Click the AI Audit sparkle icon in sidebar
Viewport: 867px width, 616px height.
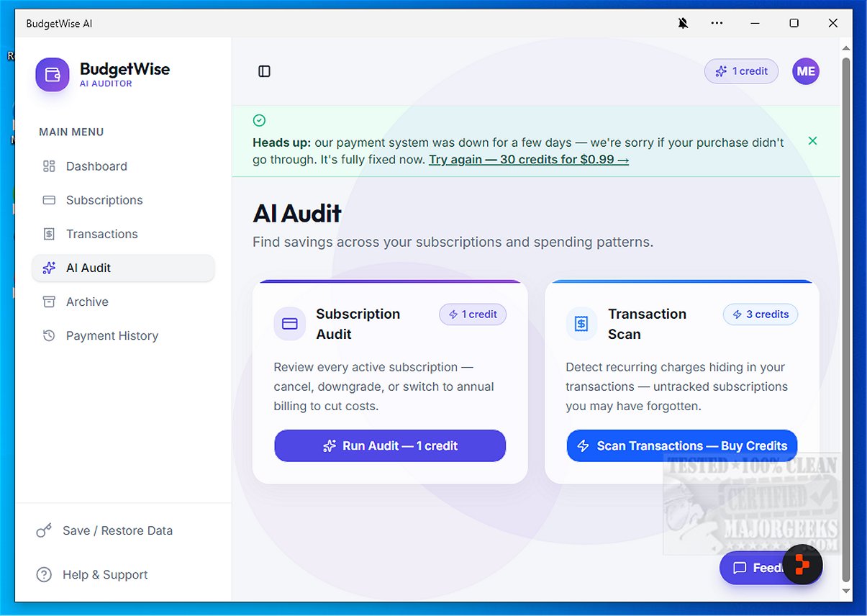pos(49,268)
